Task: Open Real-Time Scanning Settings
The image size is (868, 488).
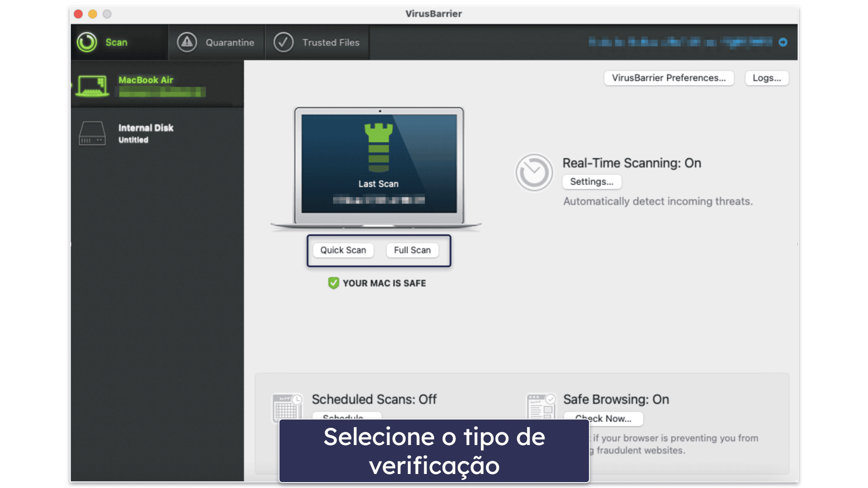Action: click(592, 181)
